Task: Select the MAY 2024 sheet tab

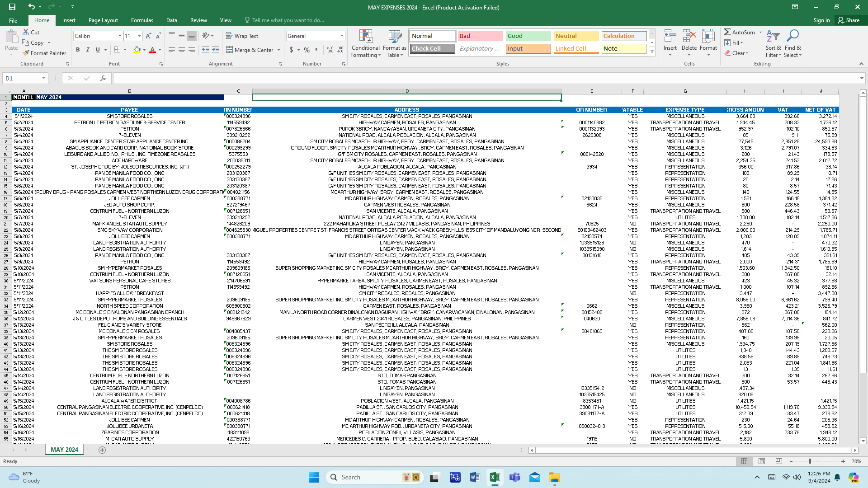Action: click(x=64, y=450)
